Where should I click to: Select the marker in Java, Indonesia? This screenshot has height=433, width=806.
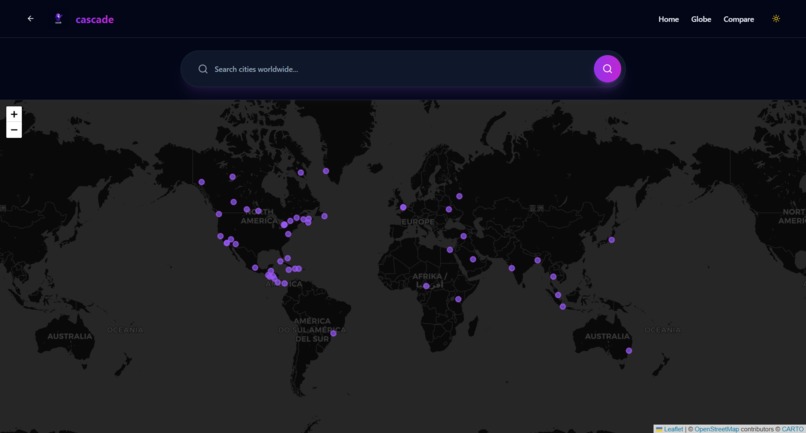563,306
